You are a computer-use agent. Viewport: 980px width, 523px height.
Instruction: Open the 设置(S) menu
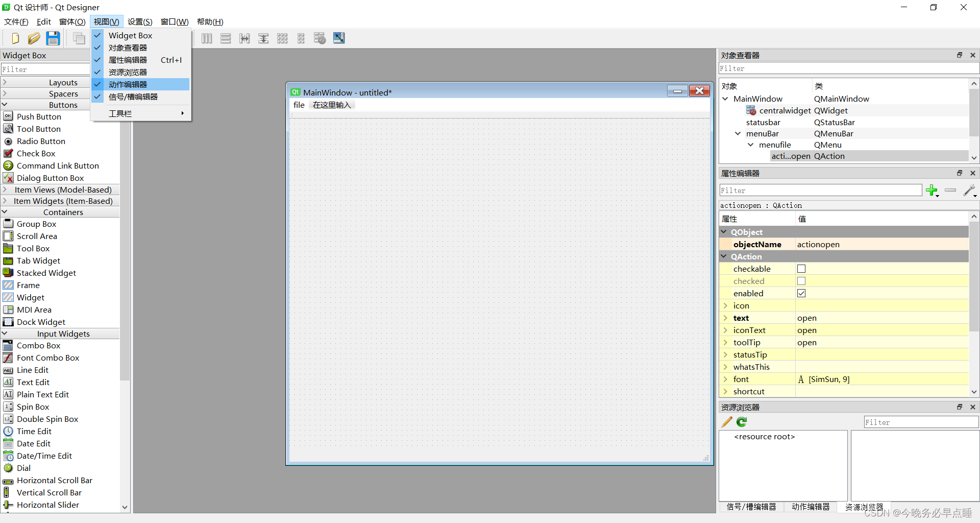pos(140,21)
